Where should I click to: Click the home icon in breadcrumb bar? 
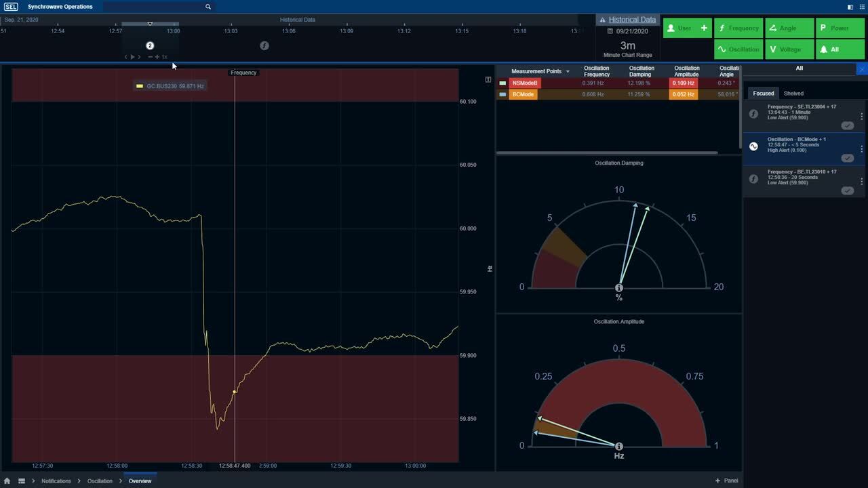tap(7, 481)
